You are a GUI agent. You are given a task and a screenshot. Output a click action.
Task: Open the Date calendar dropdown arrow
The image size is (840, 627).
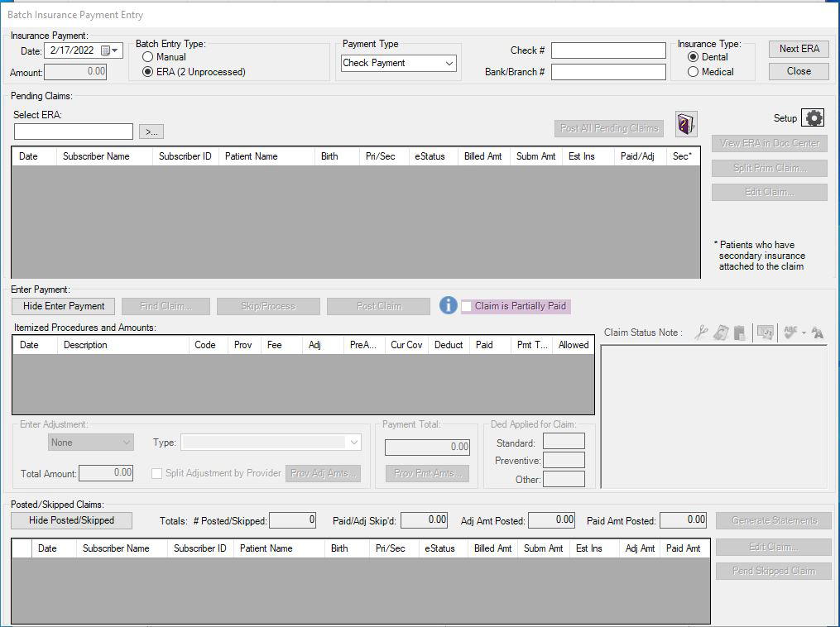(114, 50)
